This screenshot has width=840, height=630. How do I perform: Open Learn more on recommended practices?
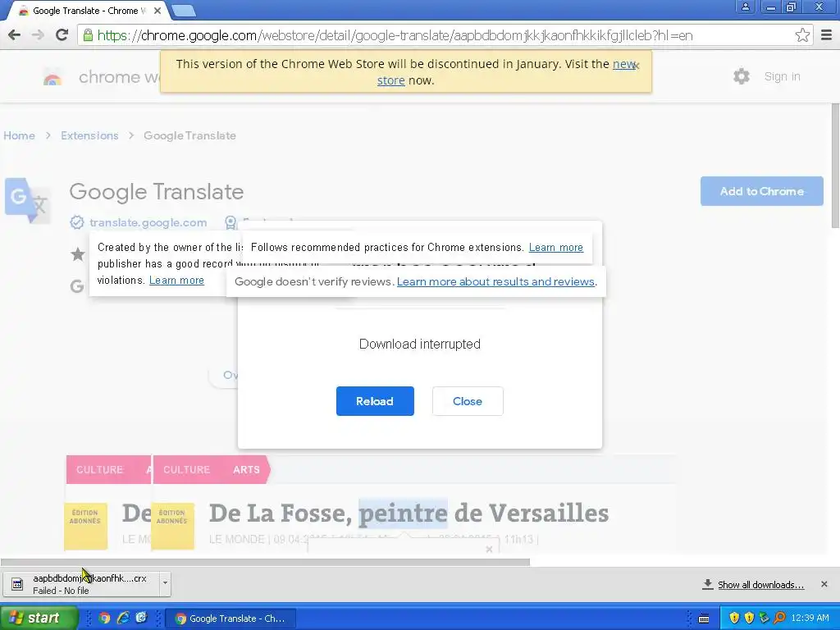coord(555,248)
